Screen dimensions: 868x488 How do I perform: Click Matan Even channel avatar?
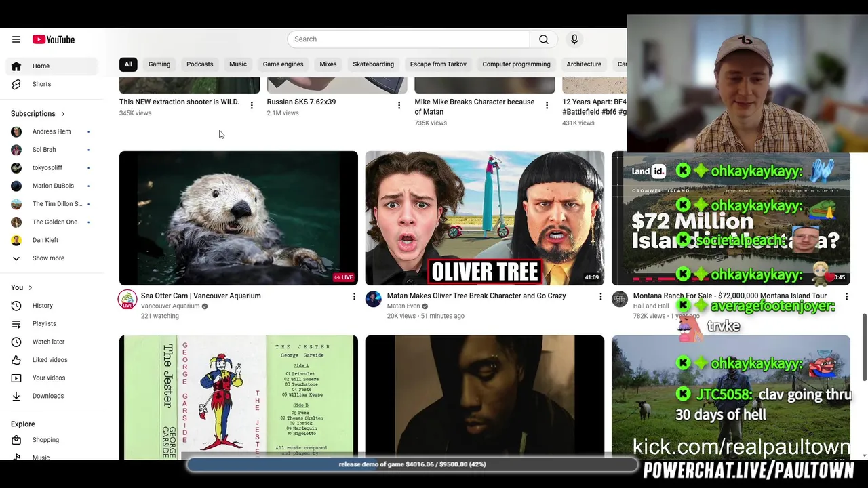[374, 299]
